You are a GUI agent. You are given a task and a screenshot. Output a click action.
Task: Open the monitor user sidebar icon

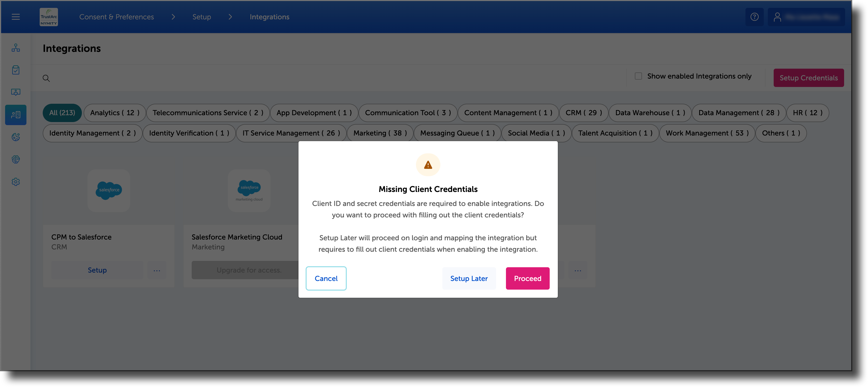(x=16, y=92)
